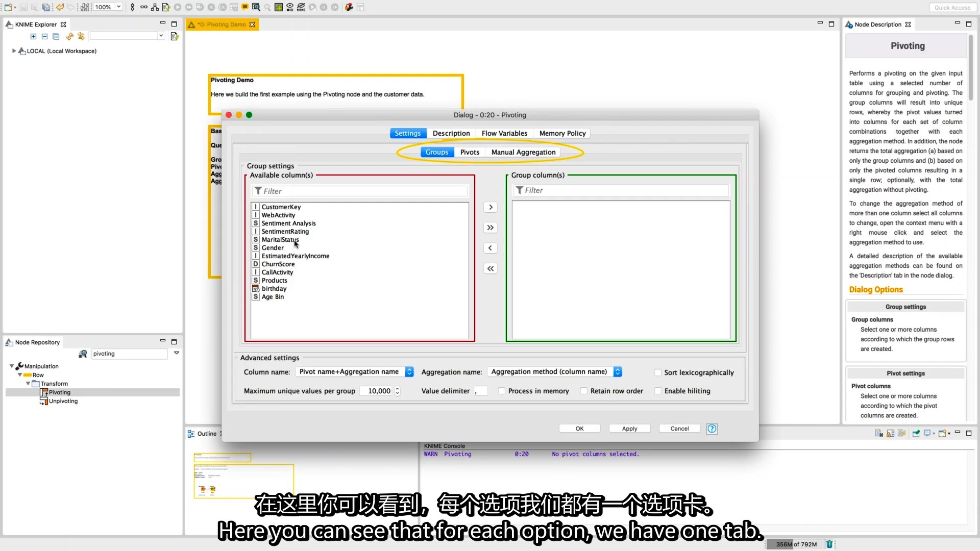Select Age Bin in available columns
This screenshot has width=980, height=551.
point(273,297)
